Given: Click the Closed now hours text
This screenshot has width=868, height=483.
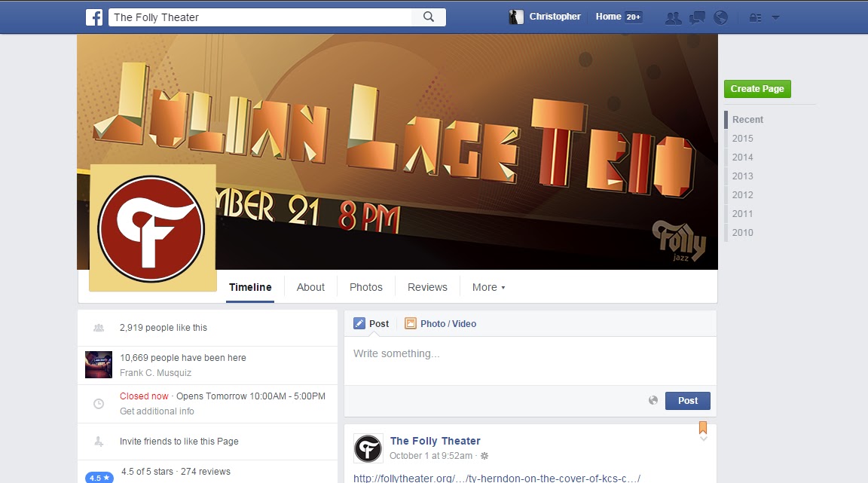Looking at the screenshot, I should coord(144,396).
